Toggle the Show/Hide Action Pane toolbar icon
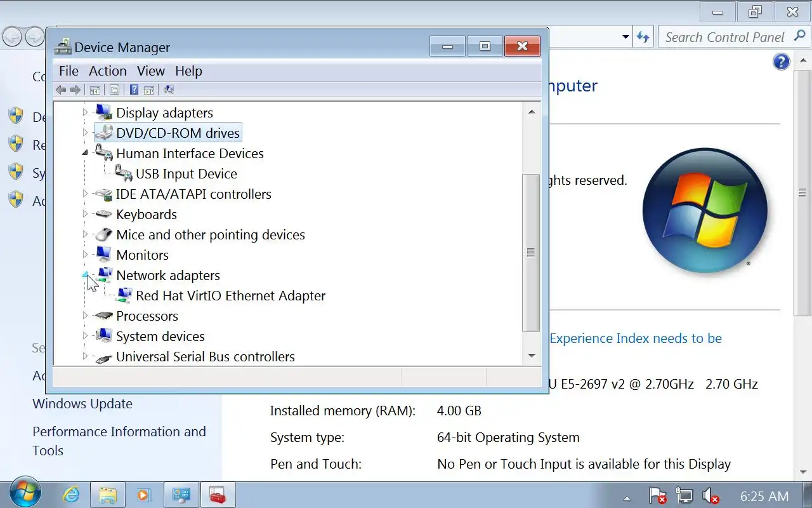The width and height of the screenshot is (812, 508). pyautogui.click(x=149, y=90)
